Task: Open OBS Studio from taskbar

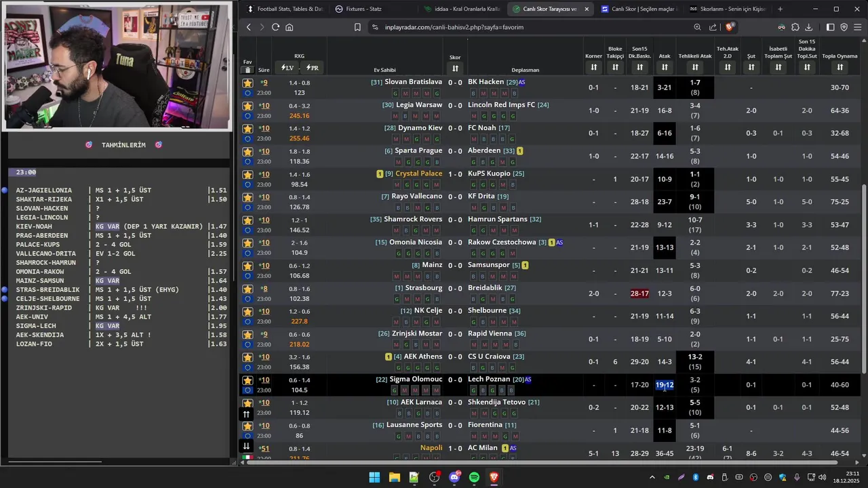Action: (x=434, y=477)
